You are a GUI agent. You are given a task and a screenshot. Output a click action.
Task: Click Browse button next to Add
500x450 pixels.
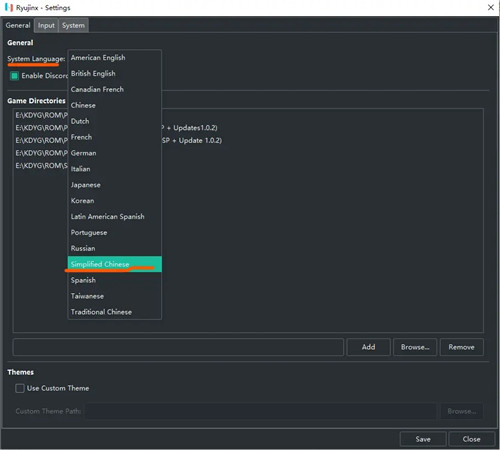tap(415, 347)
